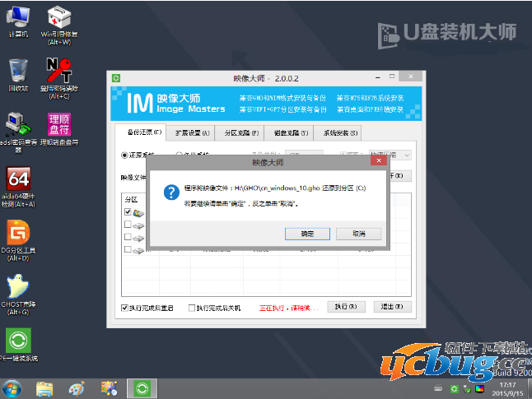
Task: Click the keyboard tray icon
Action: point(438,388)
